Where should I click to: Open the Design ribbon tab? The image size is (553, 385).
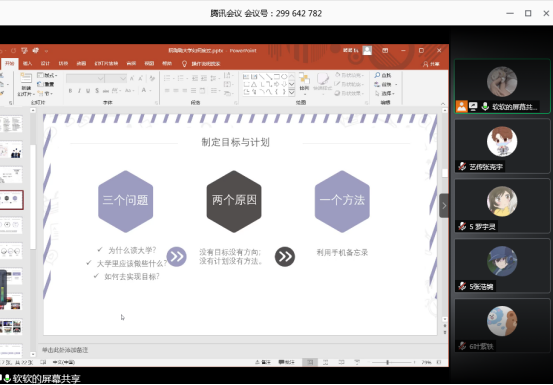tap(45, 64)
